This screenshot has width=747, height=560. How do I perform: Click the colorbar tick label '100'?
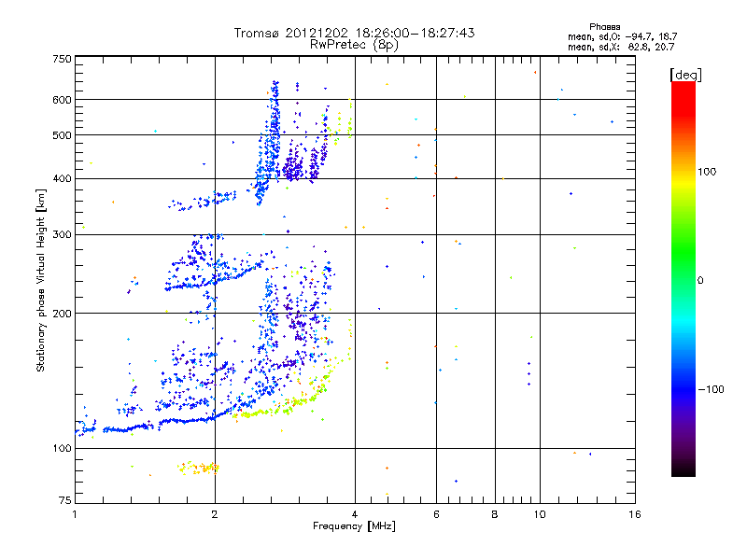707,172
